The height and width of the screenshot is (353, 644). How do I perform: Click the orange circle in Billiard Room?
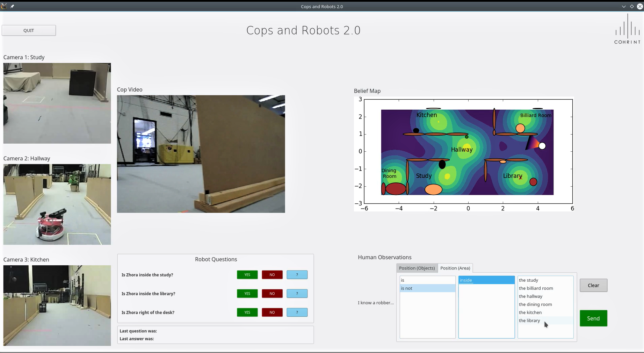click(520, 128)
